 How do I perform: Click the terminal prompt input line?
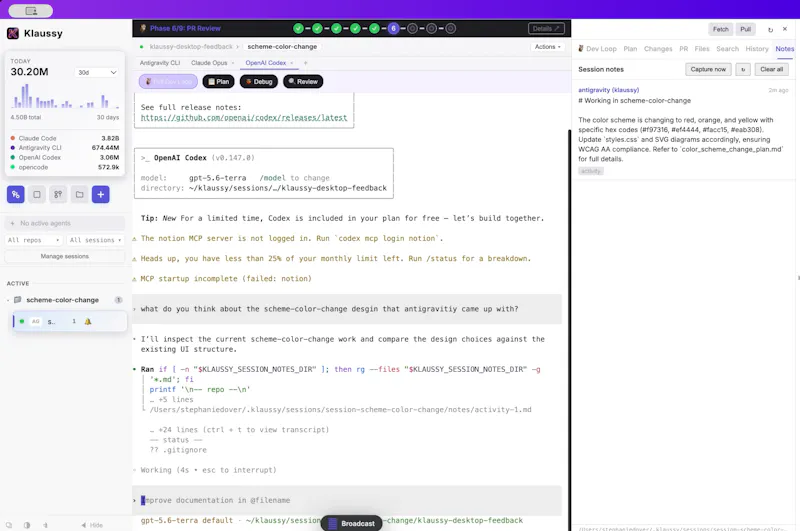pos(347,500)
